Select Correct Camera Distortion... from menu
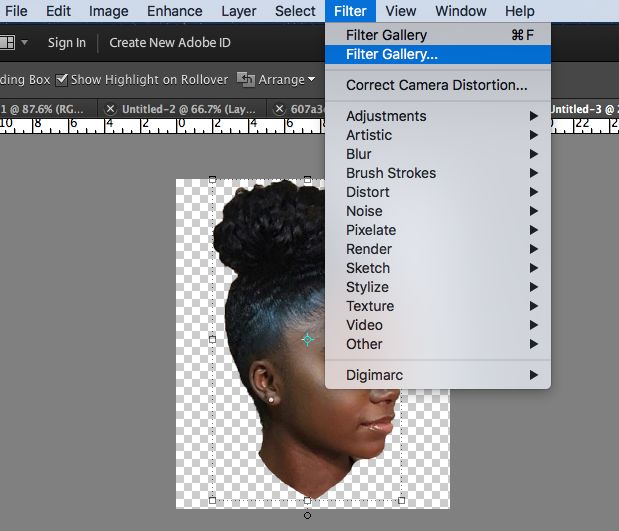The height and width of the screenshot is (531, 619). click(436, 85)
